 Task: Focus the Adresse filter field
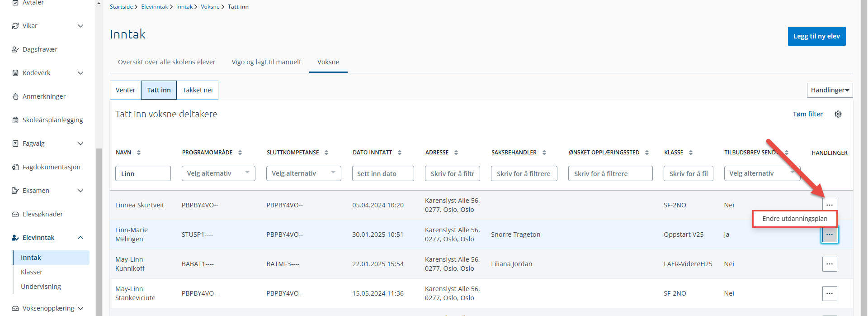pos(452,173)
